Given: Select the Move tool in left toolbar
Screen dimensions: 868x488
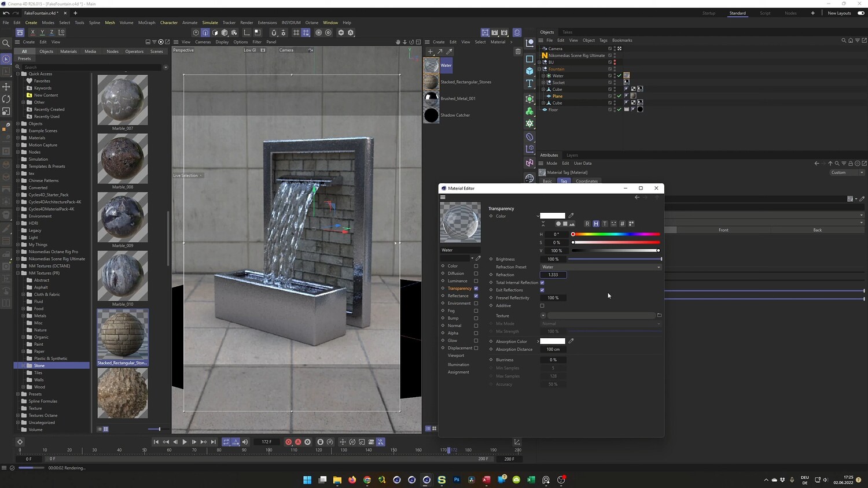Looking at the screenshot, I should pos(6,86).
